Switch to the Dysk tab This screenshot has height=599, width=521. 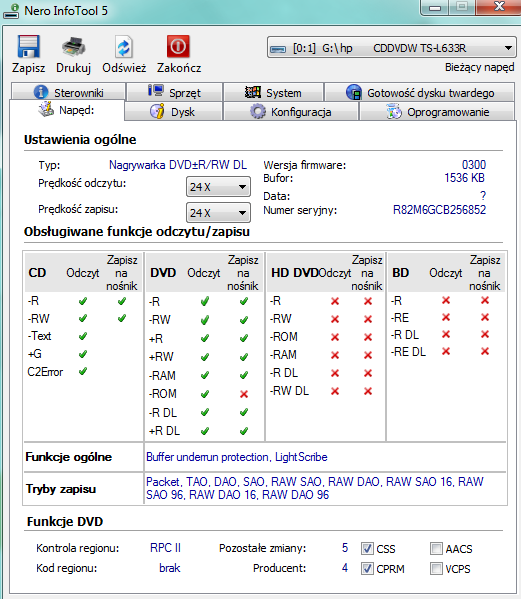click(173, 112)
